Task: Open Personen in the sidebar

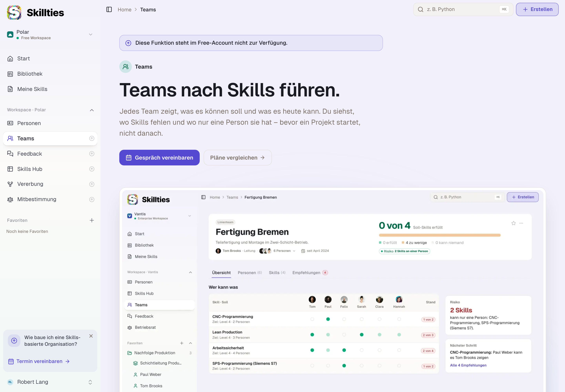Action: (x=50, y=123)
